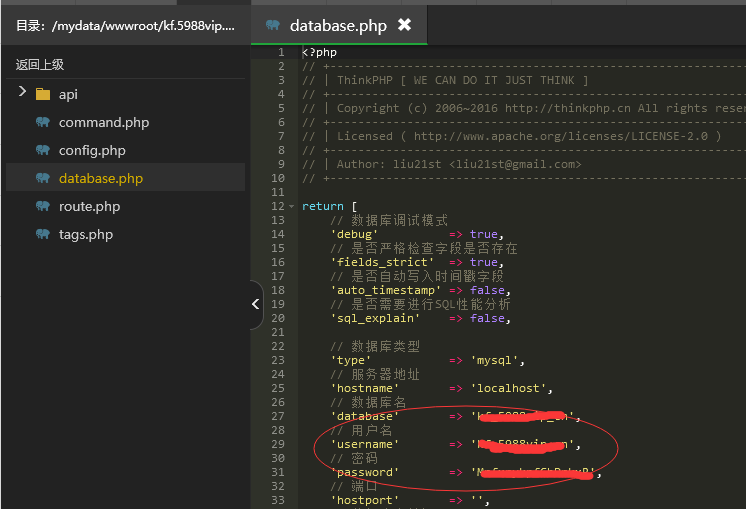
Task: Collapse the file sidebar with arrow handle
Action: [255, 304]
